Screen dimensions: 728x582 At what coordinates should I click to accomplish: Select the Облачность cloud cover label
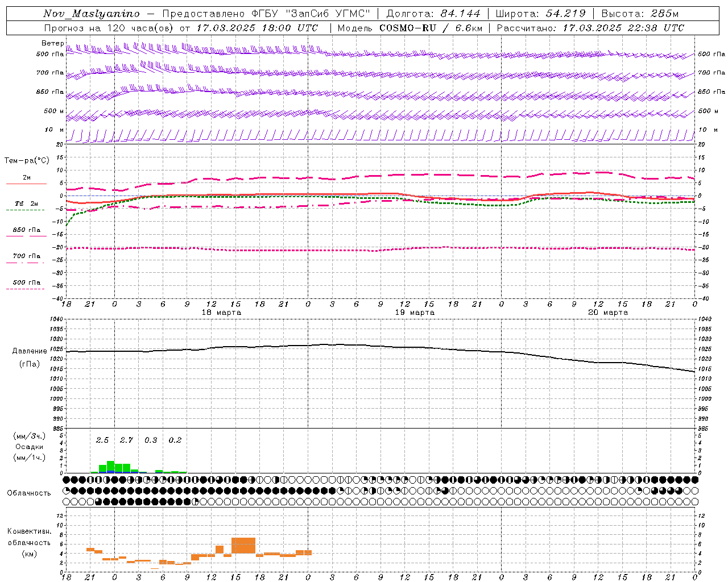click(x=29, y=493)
